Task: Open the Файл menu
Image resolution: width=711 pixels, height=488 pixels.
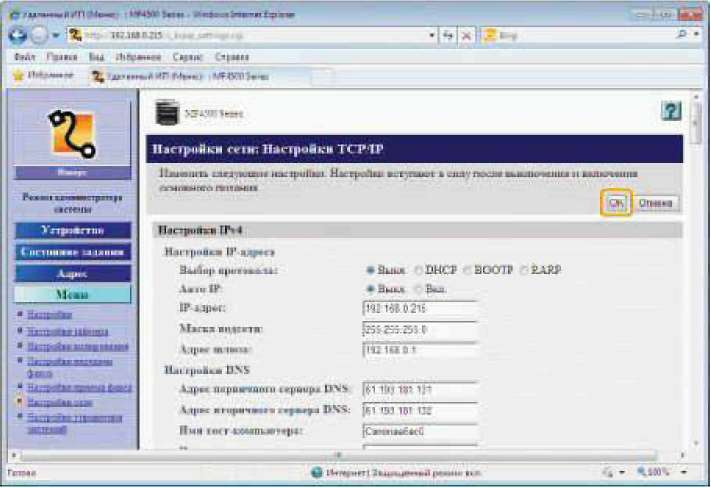Action: point(25,57)
